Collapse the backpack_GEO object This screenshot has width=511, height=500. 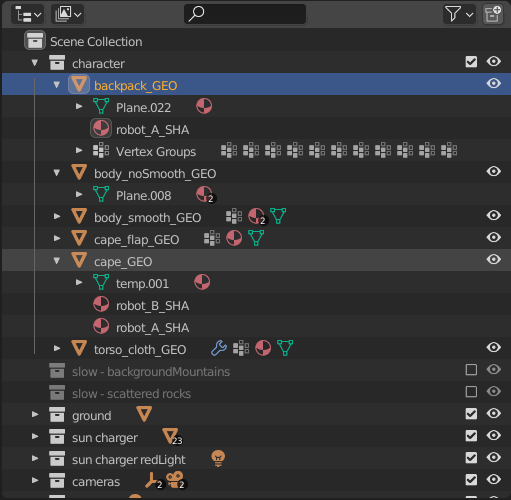(57, 85)
